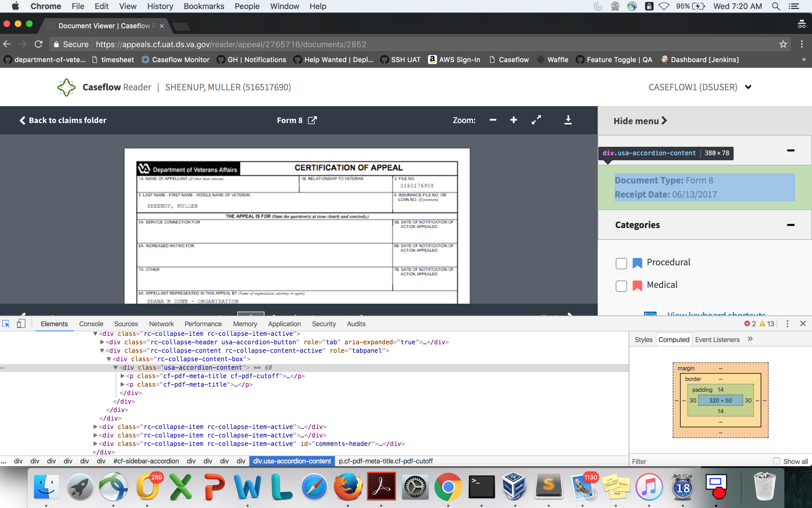Reload the page in Chrome

tap(39, 44)
